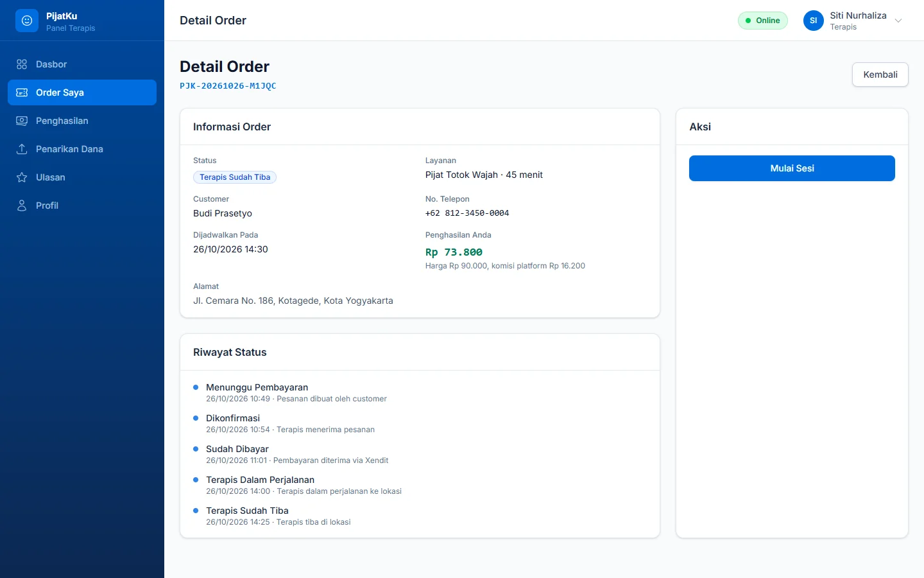This screenshot has height=578, width=924.
Task: Click the Dasbor grid icon
Action: (22, 64)
